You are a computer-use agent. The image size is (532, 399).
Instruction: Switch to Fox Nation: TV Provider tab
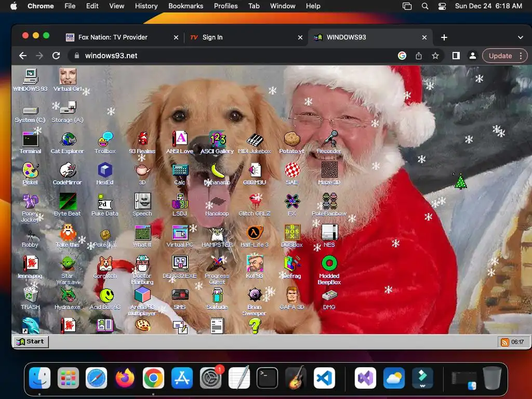click(x=122, y=37)
